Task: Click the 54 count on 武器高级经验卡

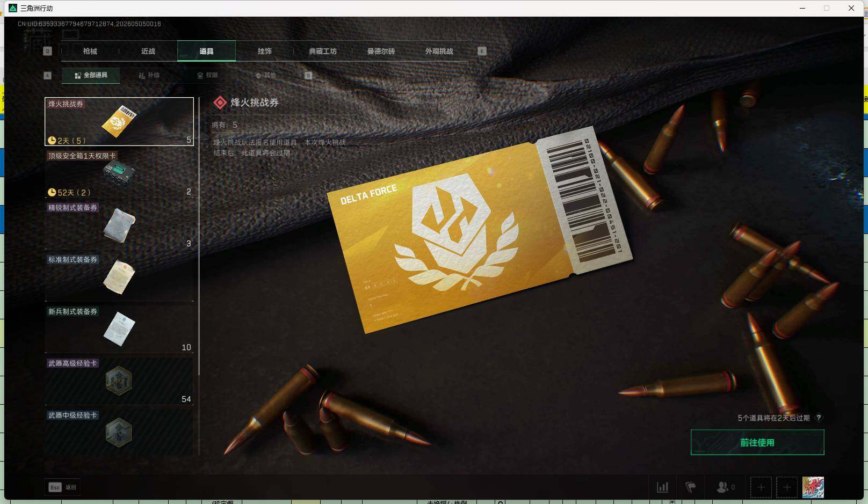Action: [186, 399]
